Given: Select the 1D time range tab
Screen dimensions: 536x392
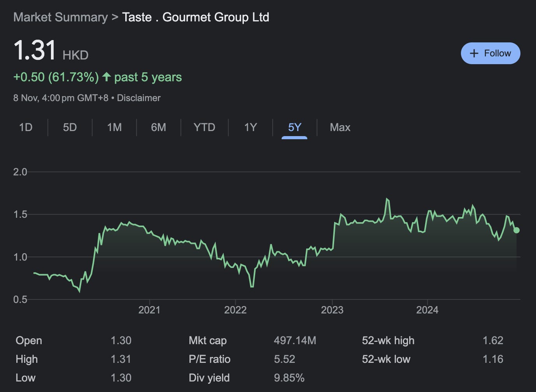Looking at the screenshot, I should pyautogui.click(x=26, y=127).
